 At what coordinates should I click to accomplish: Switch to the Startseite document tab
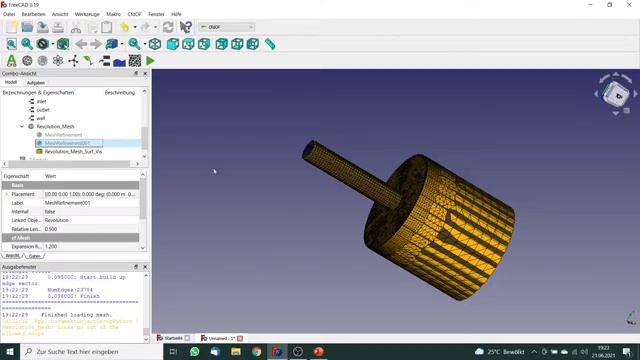click(173, 338)
